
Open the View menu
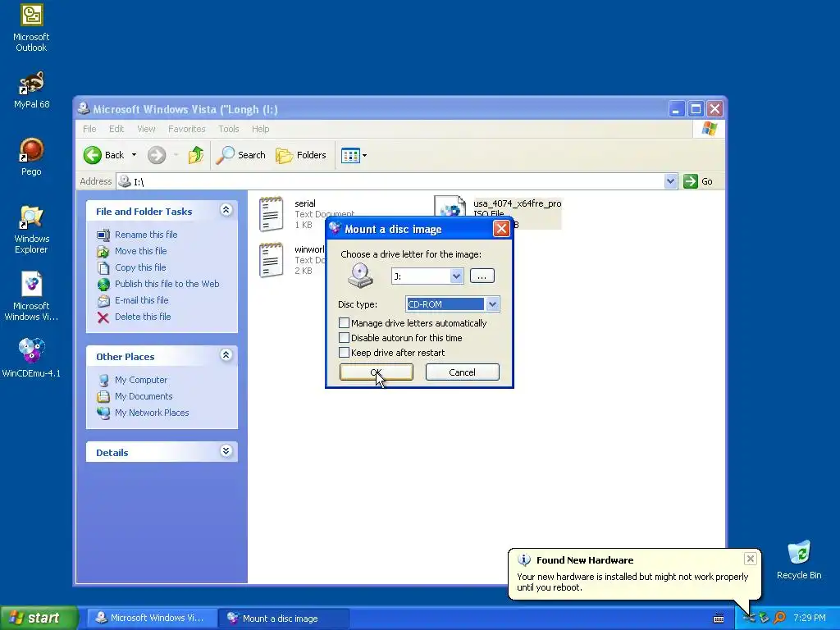click(146, 129)
